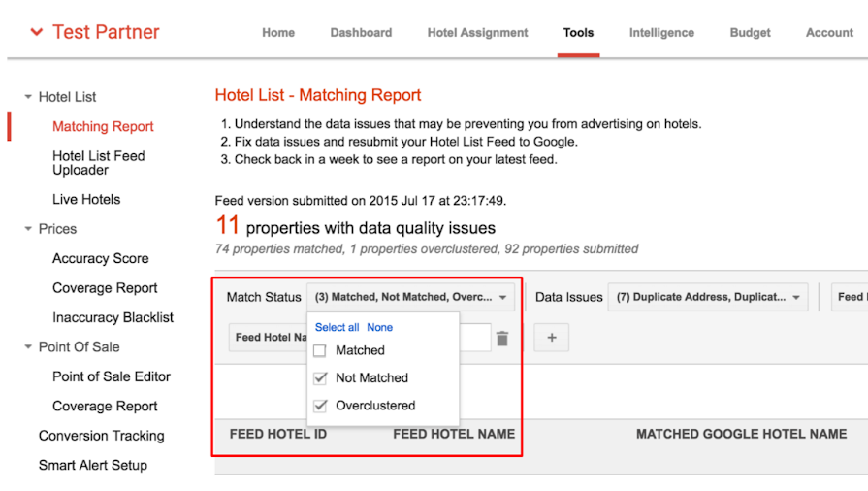This screenshot has height=491, width=868.
Task: Open the Match Status dropdown
Action: (411, 297)
